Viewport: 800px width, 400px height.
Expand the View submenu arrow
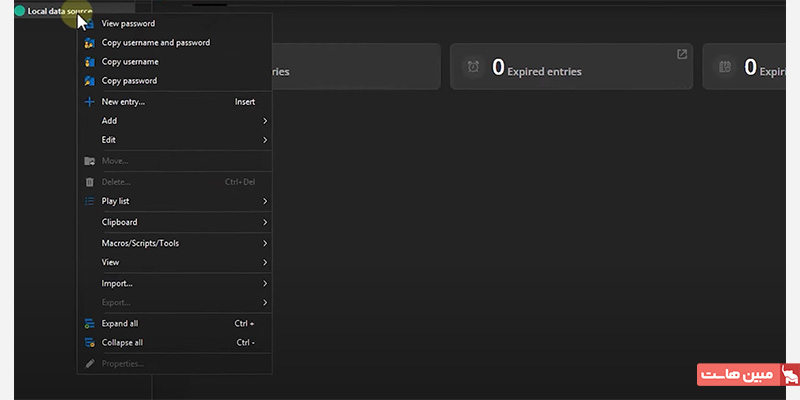[265, 263]
